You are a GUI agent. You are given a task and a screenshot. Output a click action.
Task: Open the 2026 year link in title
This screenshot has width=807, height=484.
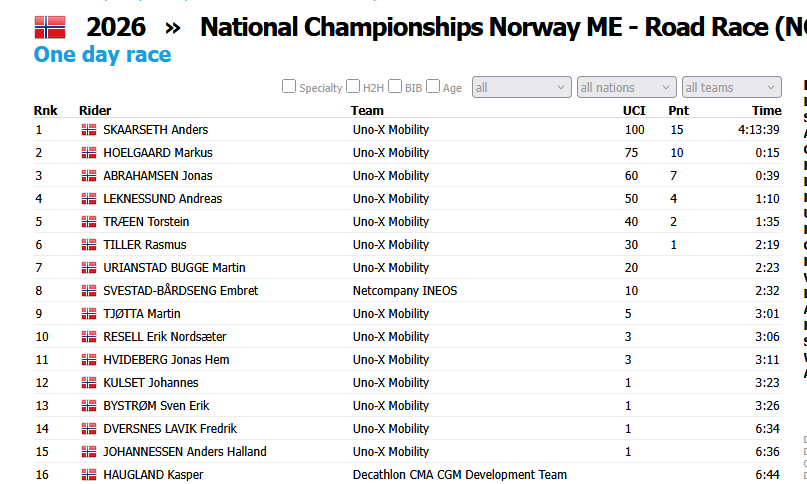click(x=116, y=27)
